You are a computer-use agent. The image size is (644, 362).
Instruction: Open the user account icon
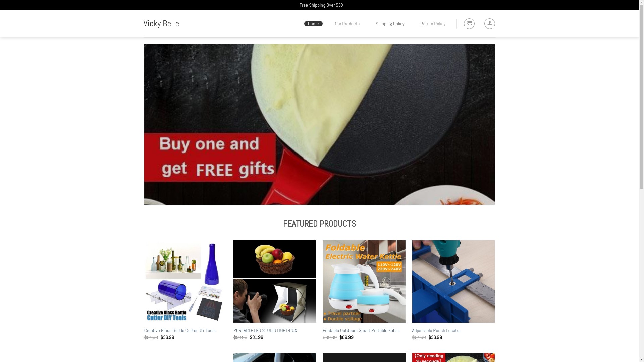click(489, 24)
